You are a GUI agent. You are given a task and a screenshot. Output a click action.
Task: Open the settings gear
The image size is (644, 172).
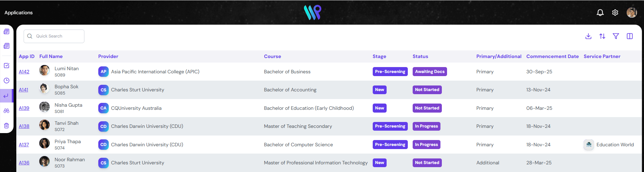[x=615, y=13]
